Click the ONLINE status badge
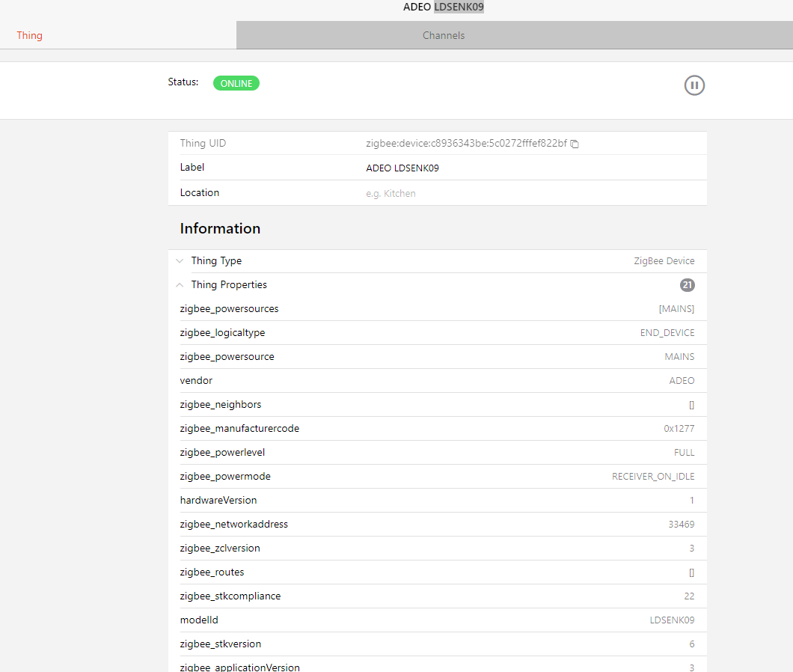Viewport: 793px width, 672px height. point(236,83)
